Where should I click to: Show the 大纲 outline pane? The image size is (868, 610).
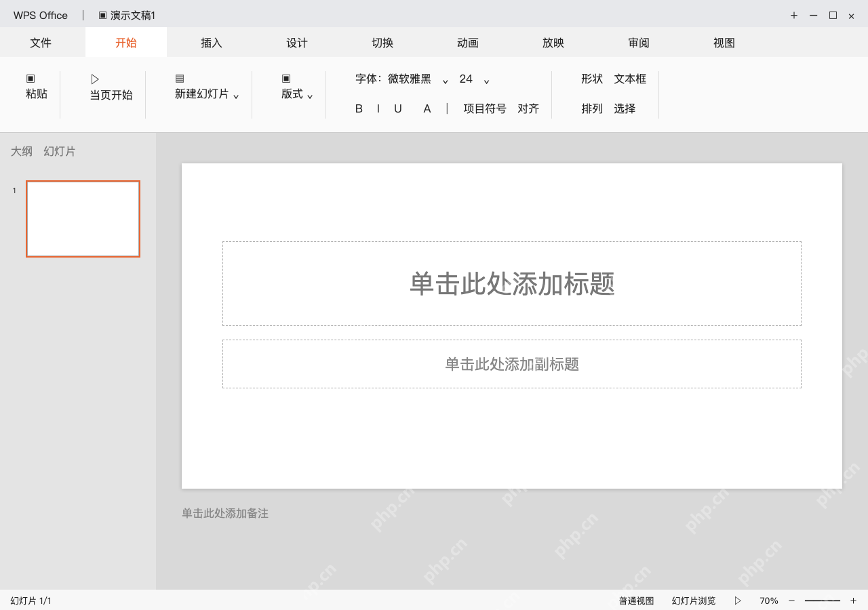click(x=22, y=151)
